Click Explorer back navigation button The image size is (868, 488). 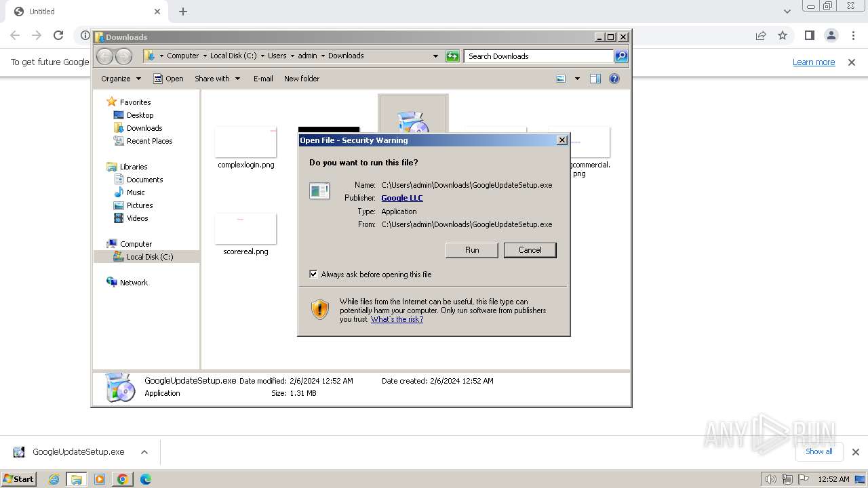click(104, 56)
